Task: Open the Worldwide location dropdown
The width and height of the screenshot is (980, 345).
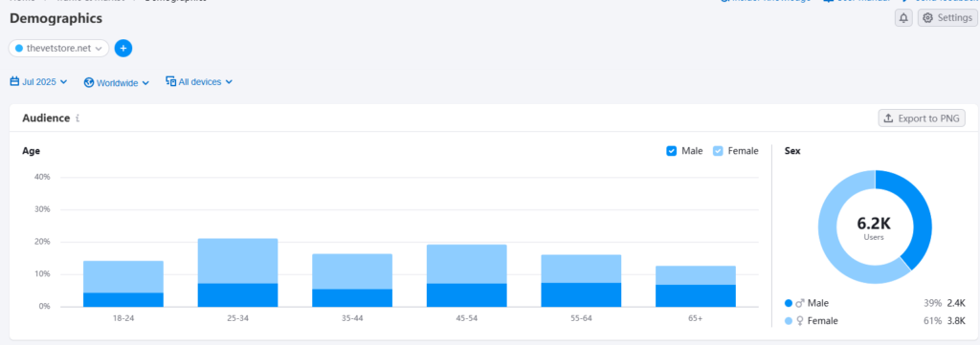Action: 117,82
